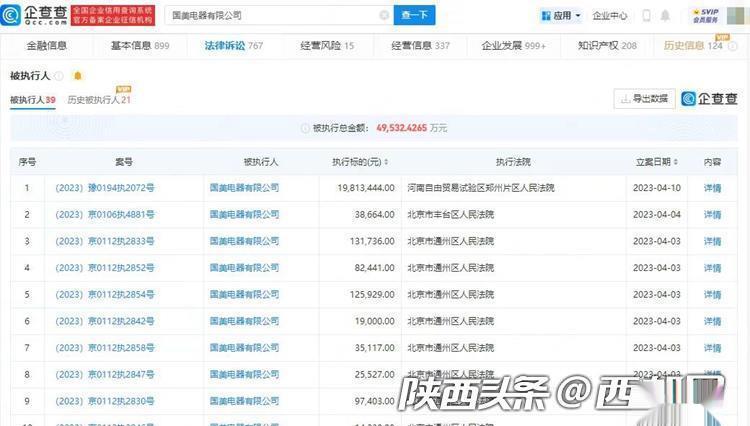Click date 2023-04-10
The height and width of the screenshot is (426, 750).
click(x=657, y=188)
